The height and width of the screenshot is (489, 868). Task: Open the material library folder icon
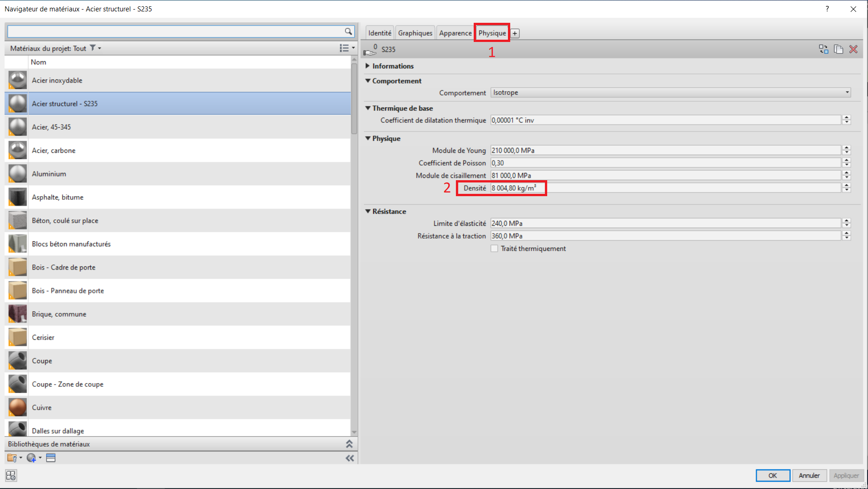click(12, 458)
